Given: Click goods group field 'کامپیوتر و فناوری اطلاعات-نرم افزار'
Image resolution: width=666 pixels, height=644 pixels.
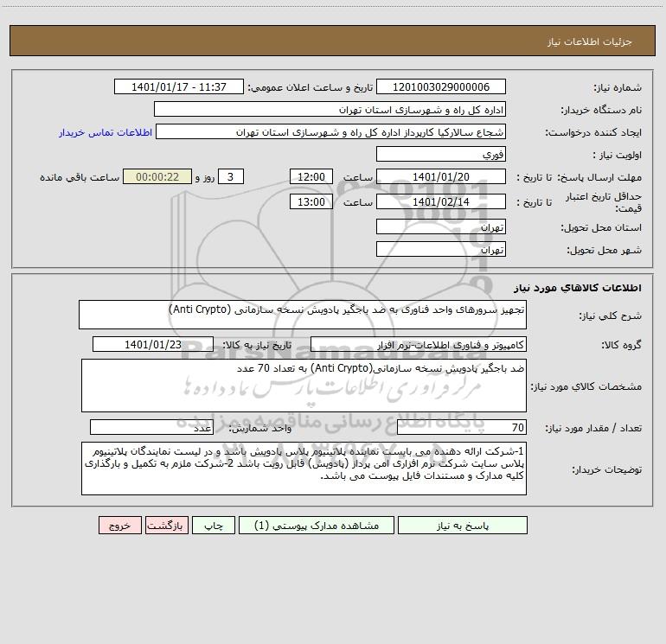Looking at the screenshot, I should (x=419, y=344).
